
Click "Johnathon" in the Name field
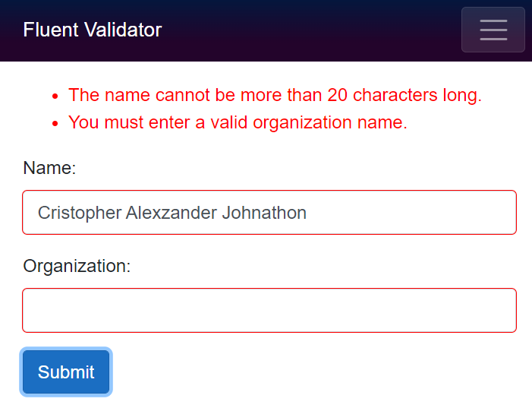point(264,213)
